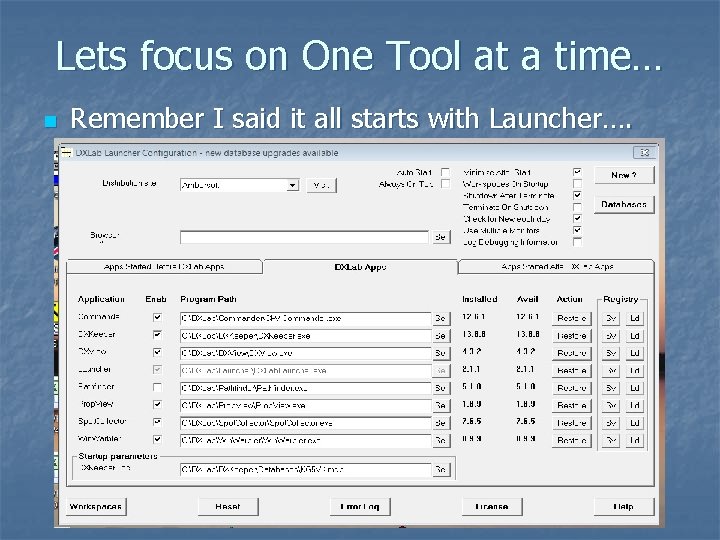
Task: Click the button beside the Distribution site dropdown
Action: coord(321,185)
